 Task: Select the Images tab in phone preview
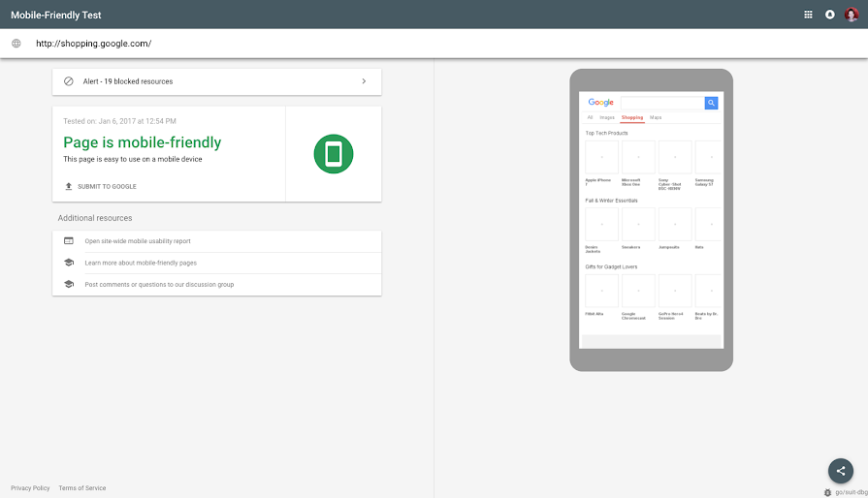607,117
